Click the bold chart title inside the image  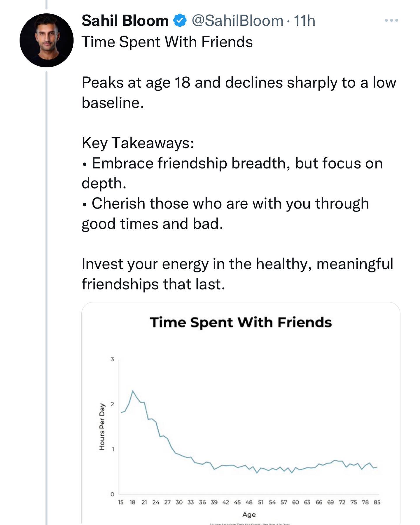pos(241,322)
